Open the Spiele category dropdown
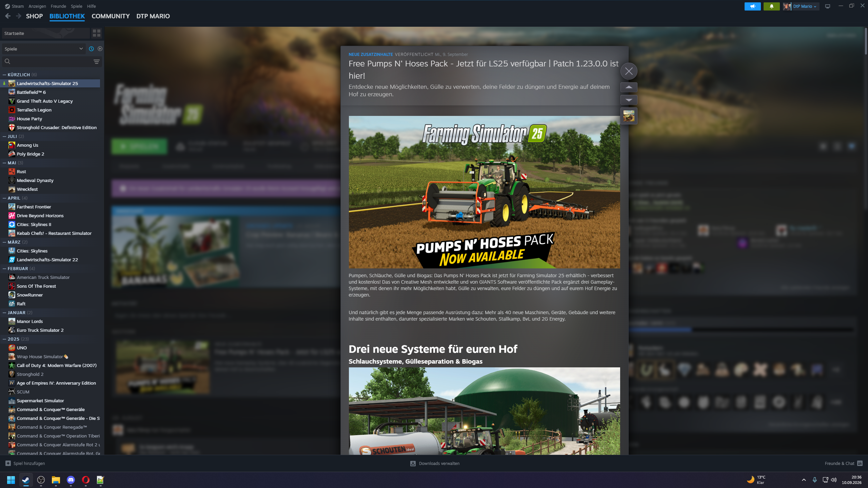Image resolution: width=868 pixels, height=488 pixels. coord(44,49)
